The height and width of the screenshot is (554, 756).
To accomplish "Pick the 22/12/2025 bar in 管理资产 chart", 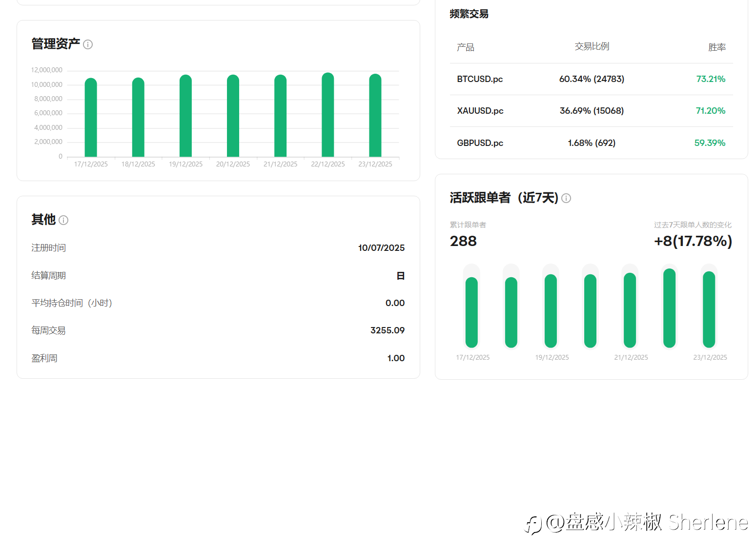I will pos(328,115).
